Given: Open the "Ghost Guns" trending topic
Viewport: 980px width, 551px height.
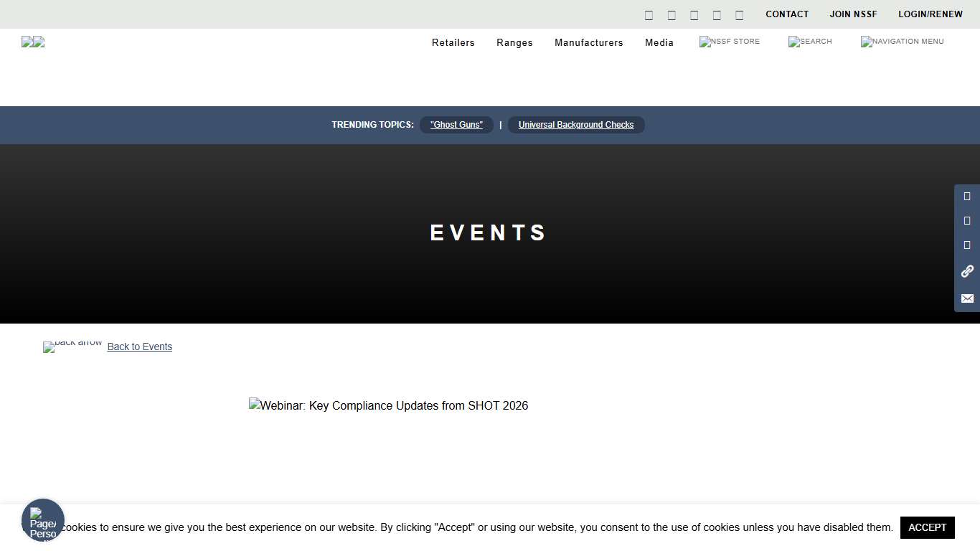Looking at the screenshot, I should coord(456,124).
